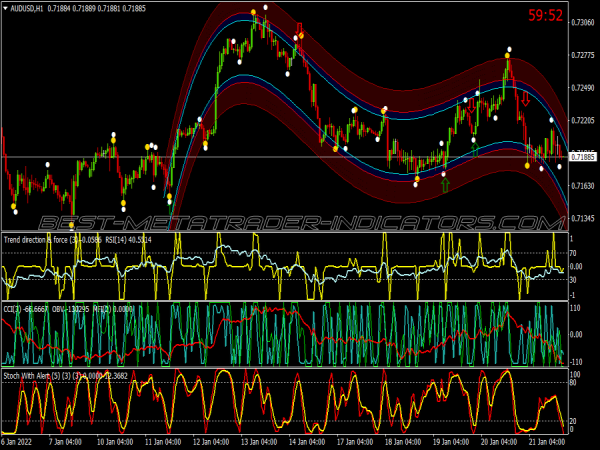This screenshot has height=450, width=600.
Task: Click the -110 level on the CCI scale
Action: point(575,362)
